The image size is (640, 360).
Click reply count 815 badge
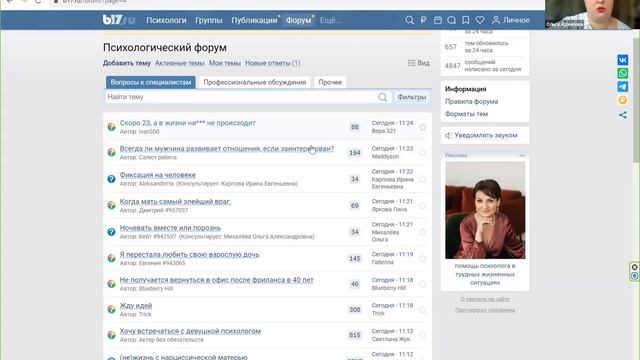coord(354,335)
